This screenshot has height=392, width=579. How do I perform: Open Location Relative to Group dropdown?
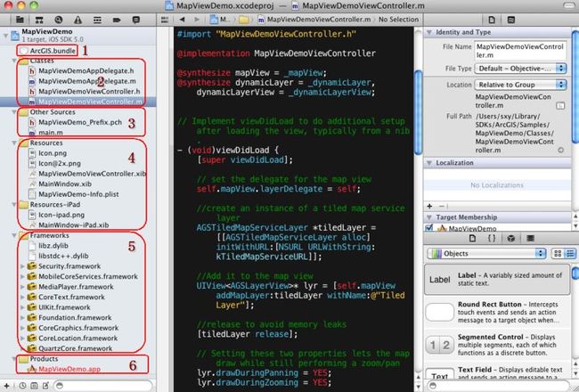520,85
